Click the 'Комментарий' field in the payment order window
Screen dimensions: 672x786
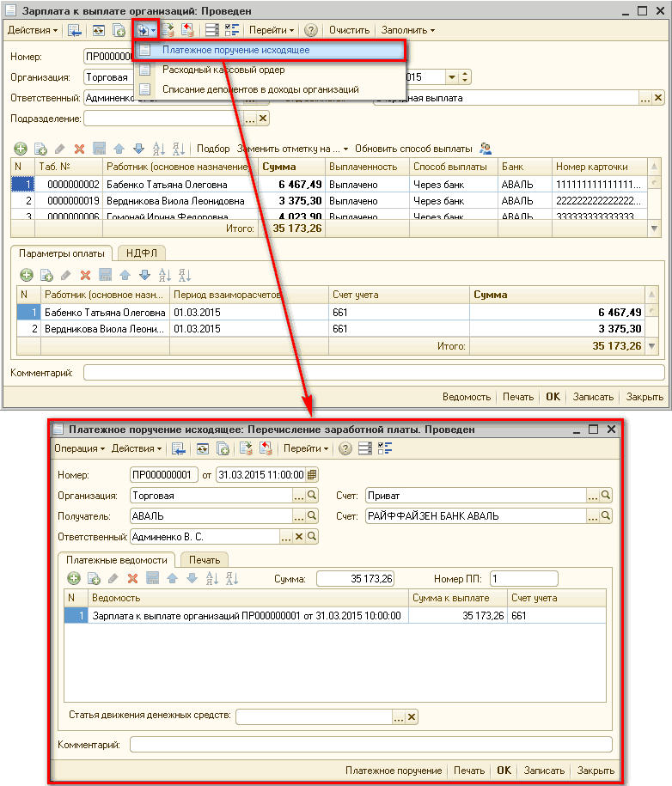(x=370, y=744)
